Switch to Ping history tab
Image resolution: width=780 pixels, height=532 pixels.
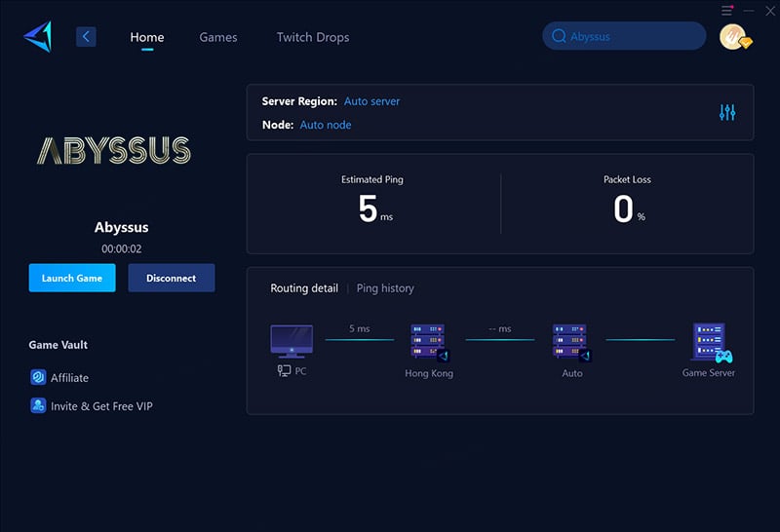385,288
